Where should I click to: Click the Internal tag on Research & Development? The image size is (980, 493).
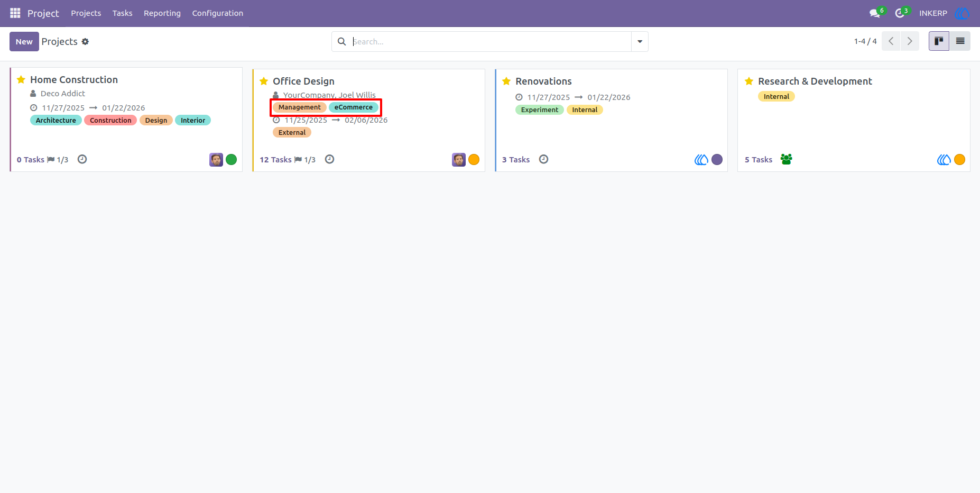(776, 96)
